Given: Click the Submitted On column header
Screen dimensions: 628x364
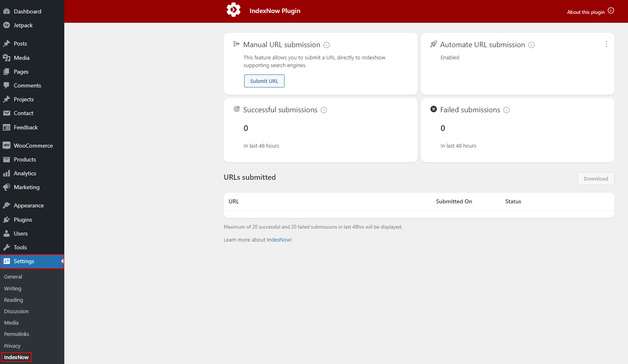Looking at the screenshot, I should pos(454,201).
